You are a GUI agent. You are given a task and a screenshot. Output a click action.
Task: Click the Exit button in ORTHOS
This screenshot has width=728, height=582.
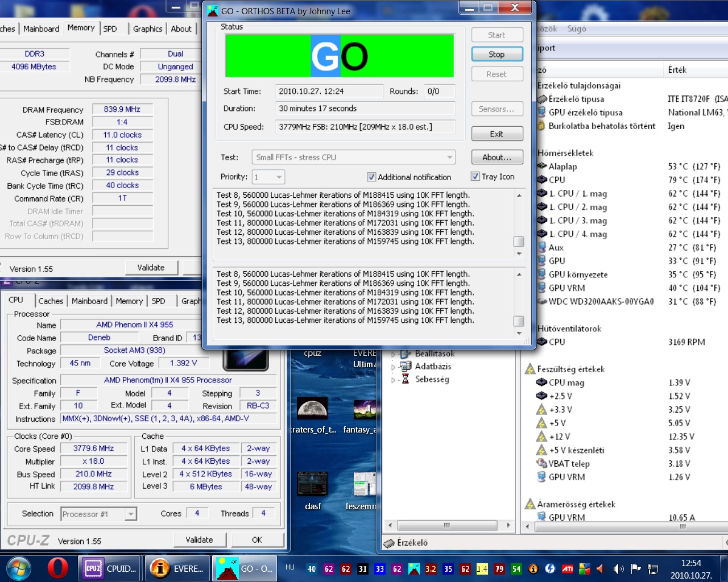point(497,134)
